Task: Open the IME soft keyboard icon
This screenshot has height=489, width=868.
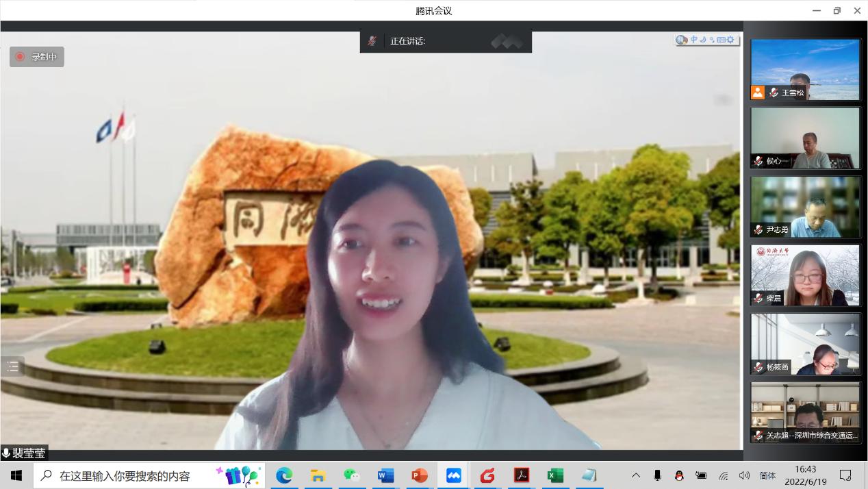Action: 721,40
